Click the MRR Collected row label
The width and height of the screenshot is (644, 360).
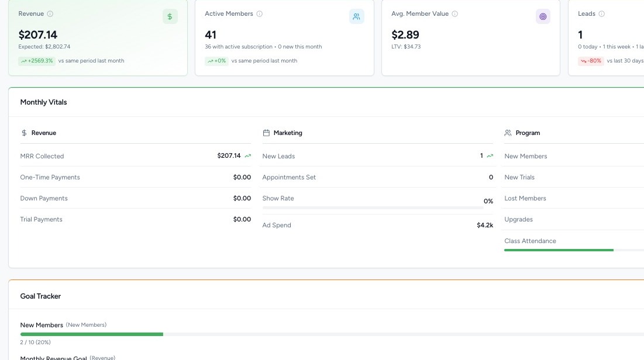[42, 156]
